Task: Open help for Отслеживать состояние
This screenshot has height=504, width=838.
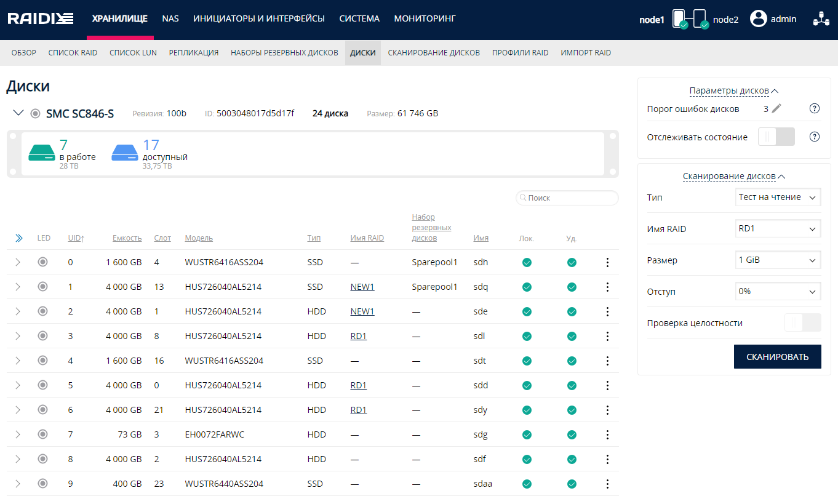Action: (815, 137)
